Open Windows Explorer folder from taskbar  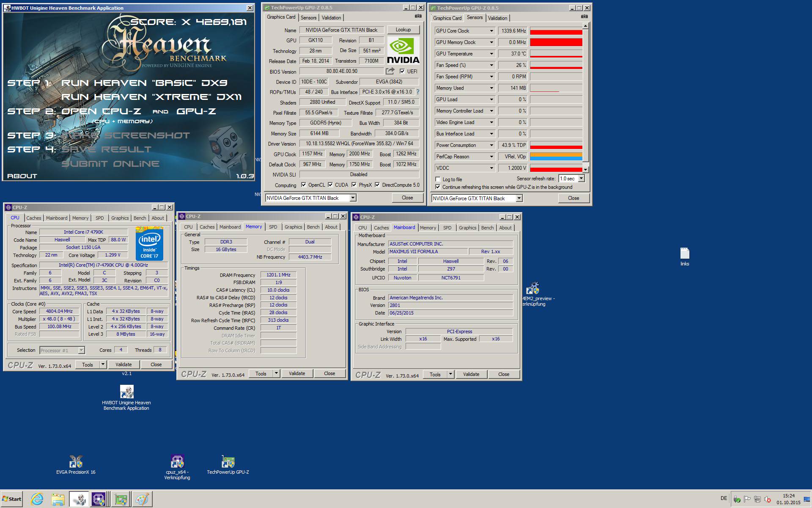pyautogui.click(x=58, y=499)
